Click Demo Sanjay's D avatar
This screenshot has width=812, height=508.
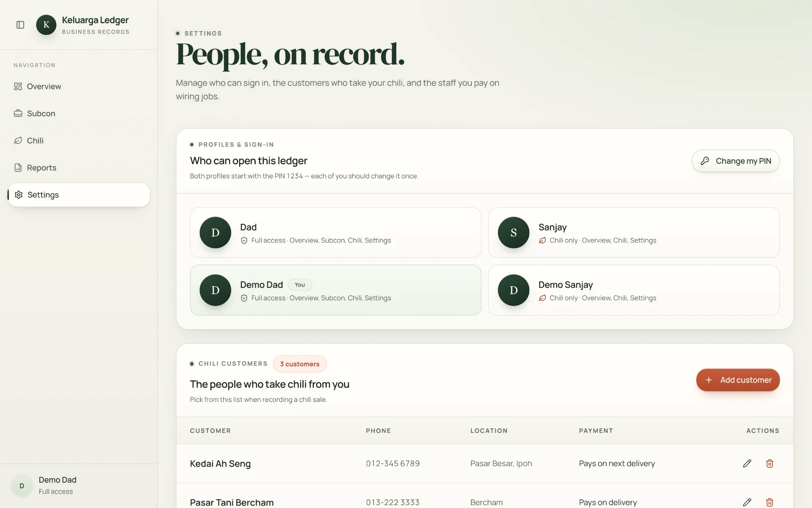(514, 290)
